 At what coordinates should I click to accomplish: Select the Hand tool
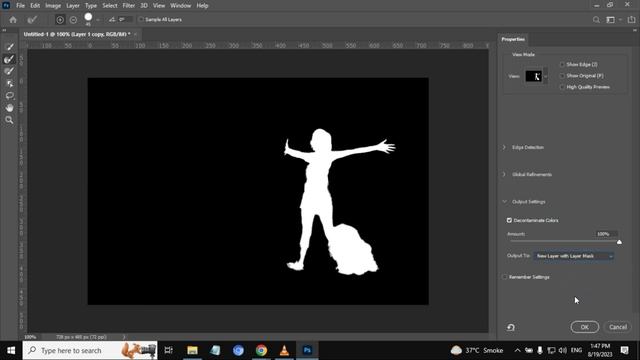[9, 108]
